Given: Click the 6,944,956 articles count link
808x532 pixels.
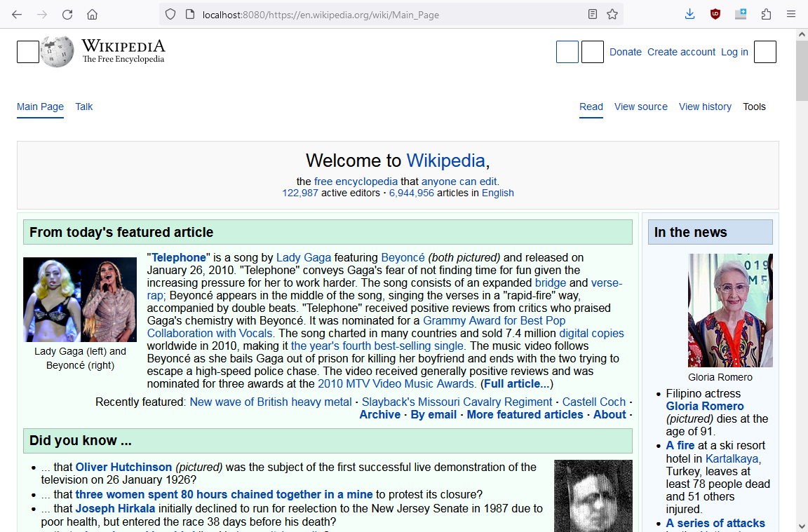Looking at the screenshot, I should (411, 193).
